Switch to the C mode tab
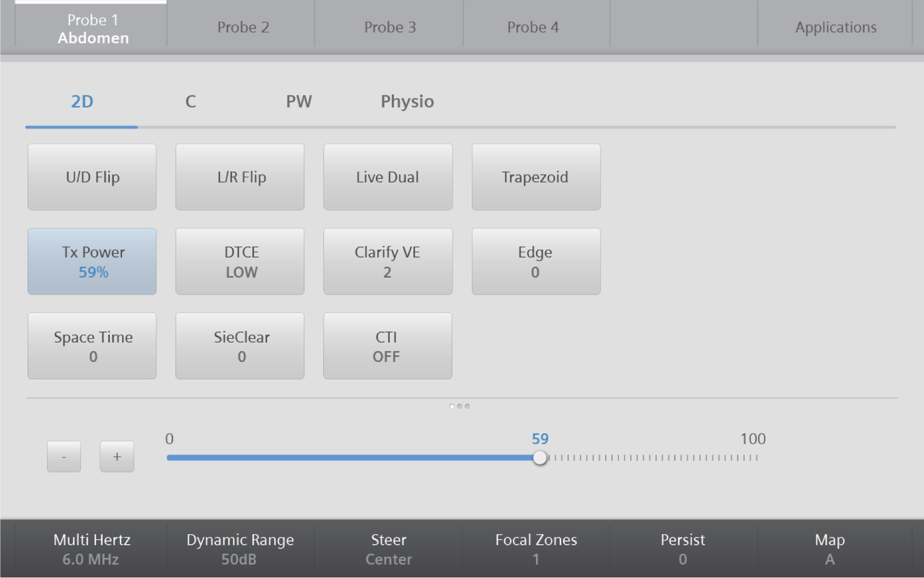 pyautogui.click(x=191, y=101)
